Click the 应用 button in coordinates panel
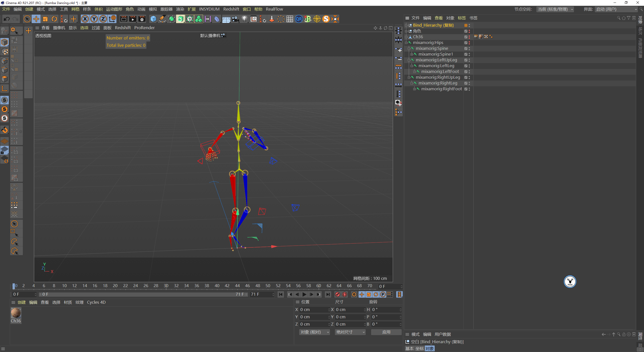The image size is (644, 352). (386, 332)
